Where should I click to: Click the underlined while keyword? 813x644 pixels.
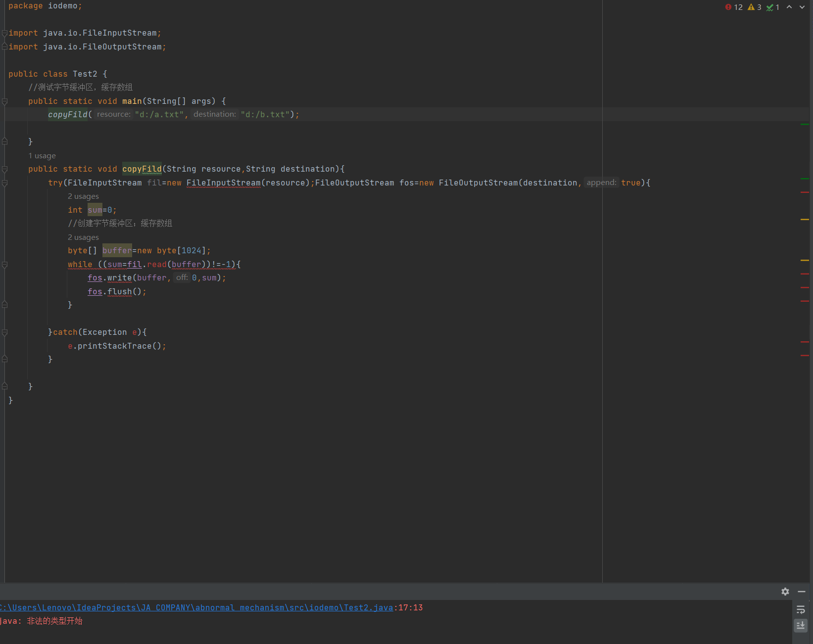pyautogui.click(x=80, y=265)
